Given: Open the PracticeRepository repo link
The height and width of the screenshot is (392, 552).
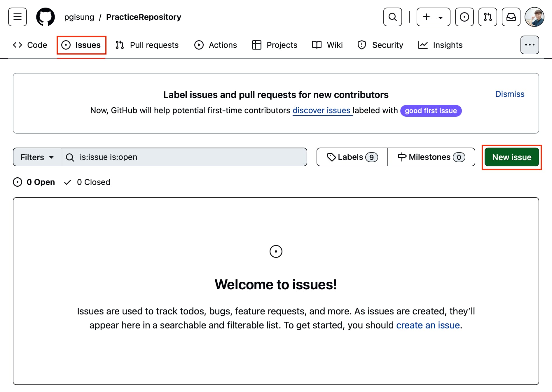Looking at the screenshot, I should [144, 17].
